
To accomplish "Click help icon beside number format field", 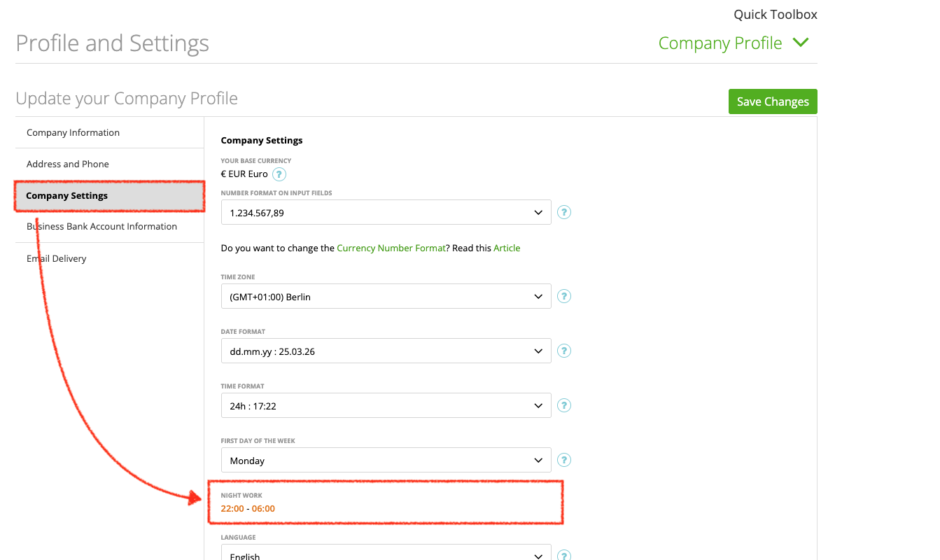I will [x=564, y=212].
